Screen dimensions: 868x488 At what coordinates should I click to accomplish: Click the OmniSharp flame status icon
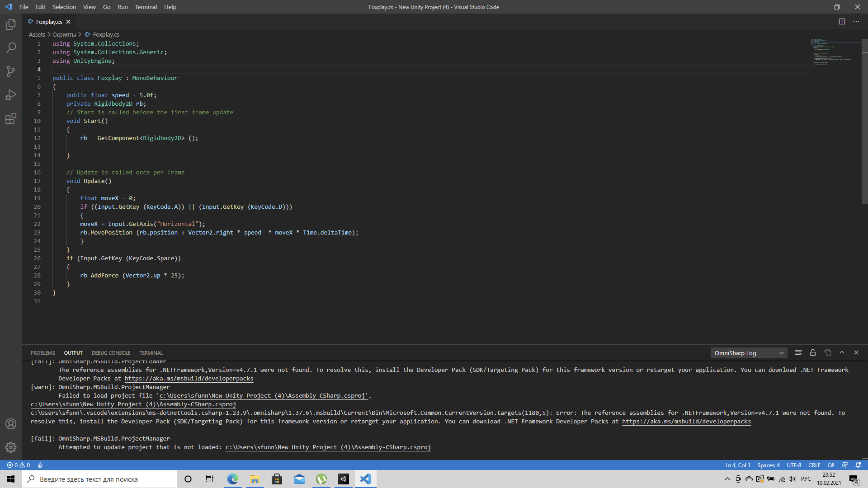[40, 465]
